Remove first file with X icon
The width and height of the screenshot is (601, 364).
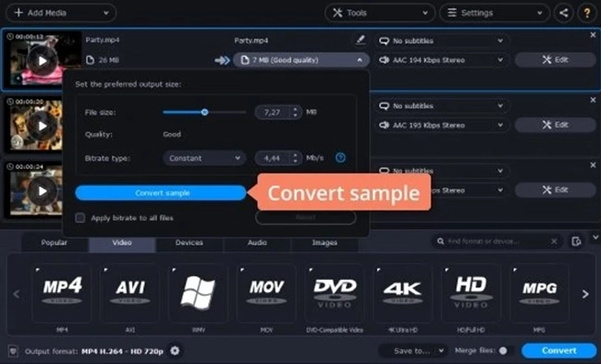(593, 35)
